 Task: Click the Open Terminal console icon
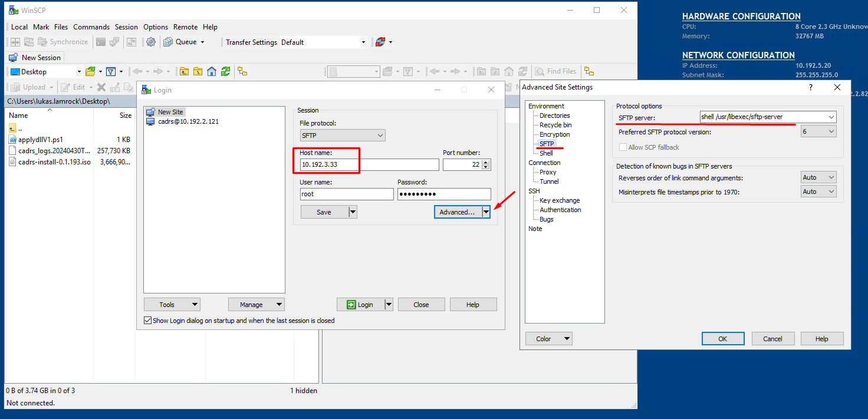(x=101, y=42)
